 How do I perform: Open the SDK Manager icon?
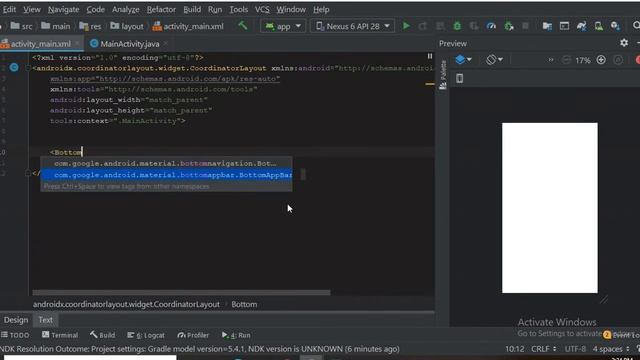click(616, 26)
